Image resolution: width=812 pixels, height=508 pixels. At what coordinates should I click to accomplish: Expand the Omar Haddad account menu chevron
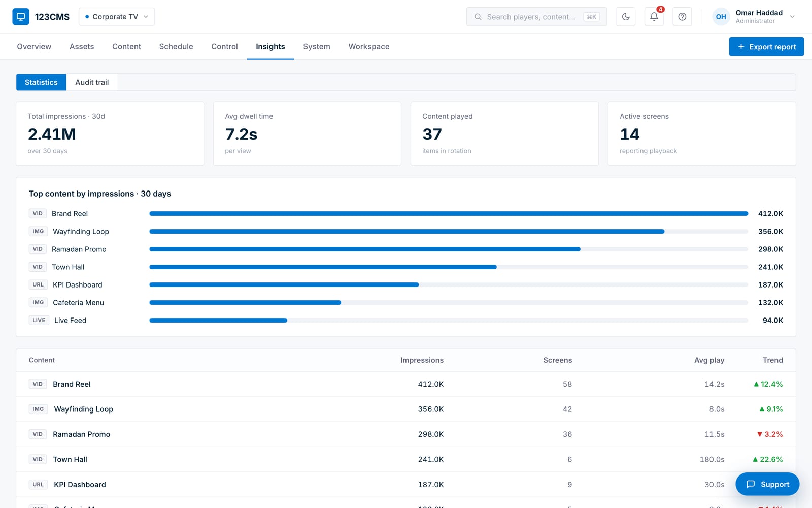(792, 17)
